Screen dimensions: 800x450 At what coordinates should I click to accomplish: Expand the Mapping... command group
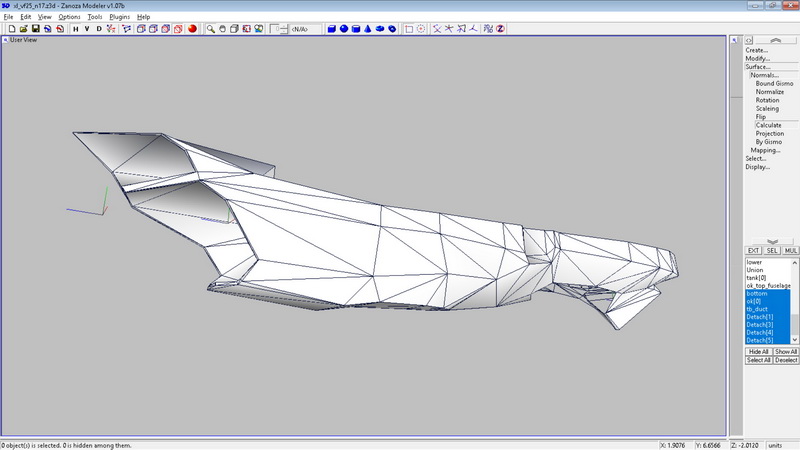pyautogui.click(x=765, y=150)
